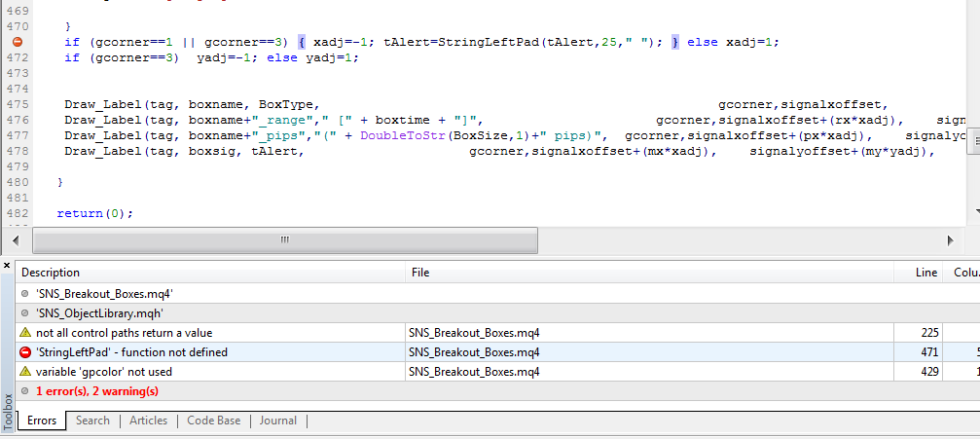Click the gray bullet beside 'SNS_Breakout_Boxes.mq4'
The image size is (980, 439).
25,293
